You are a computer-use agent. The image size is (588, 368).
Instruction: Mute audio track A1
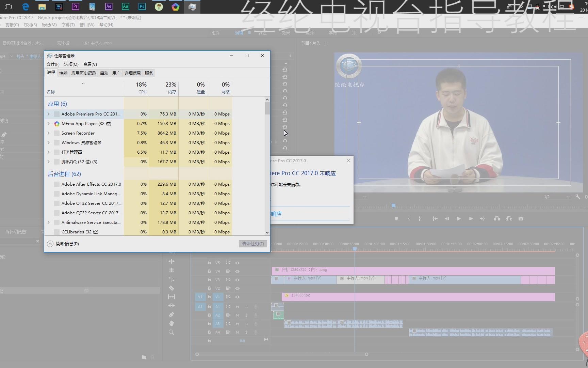click(238, 307)
